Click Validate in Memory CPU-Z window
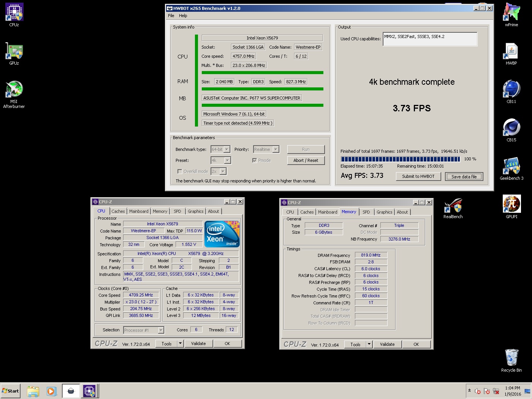The width and height of the screenshot is (532, 399). pyautogui.click(x=387, y=344)
